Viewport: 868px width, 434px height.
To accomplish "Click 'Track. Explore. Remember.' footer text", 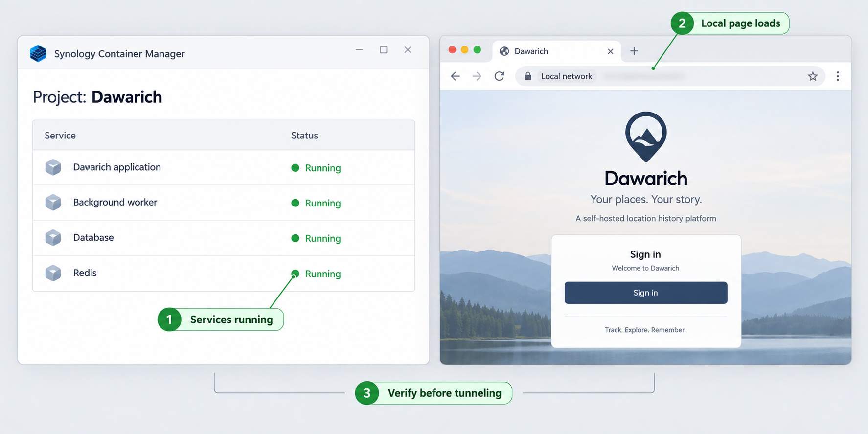I will click(645, 330).
